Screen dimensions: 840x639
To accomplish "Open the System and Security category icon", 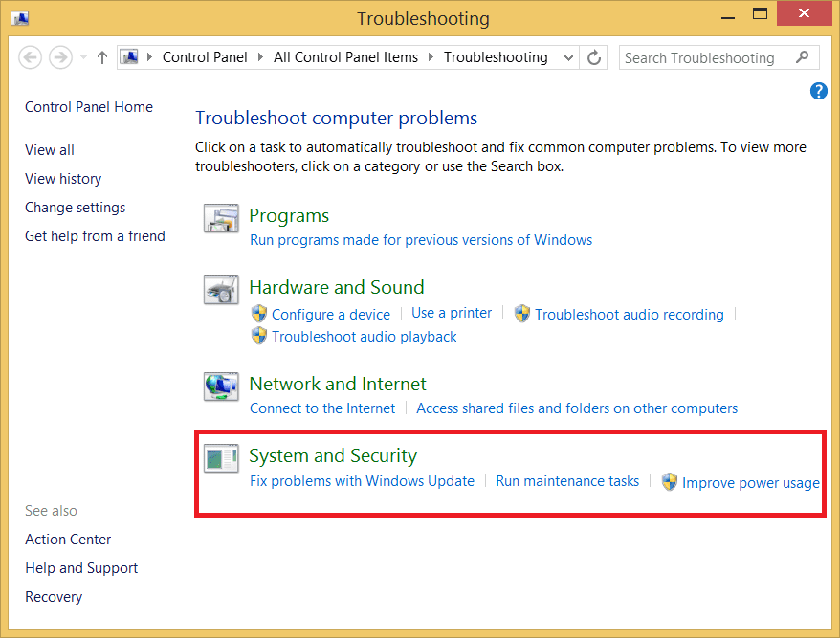I will pos(221,458).
